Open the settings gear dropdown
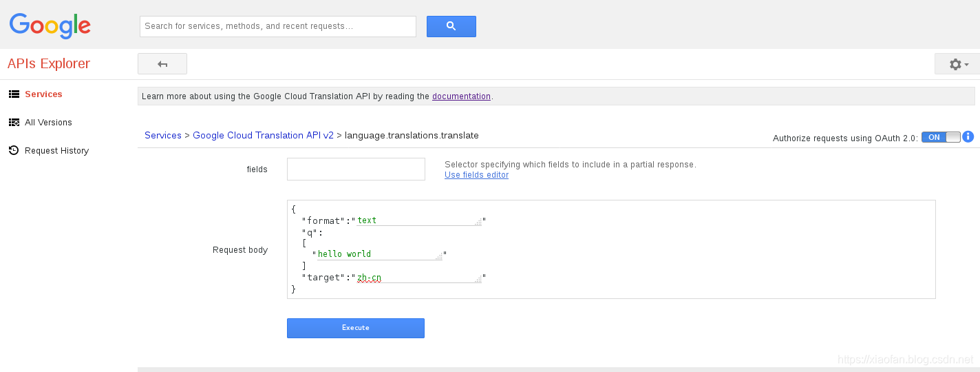Screen dimensions: 980x372 click(x=957, y=64)
